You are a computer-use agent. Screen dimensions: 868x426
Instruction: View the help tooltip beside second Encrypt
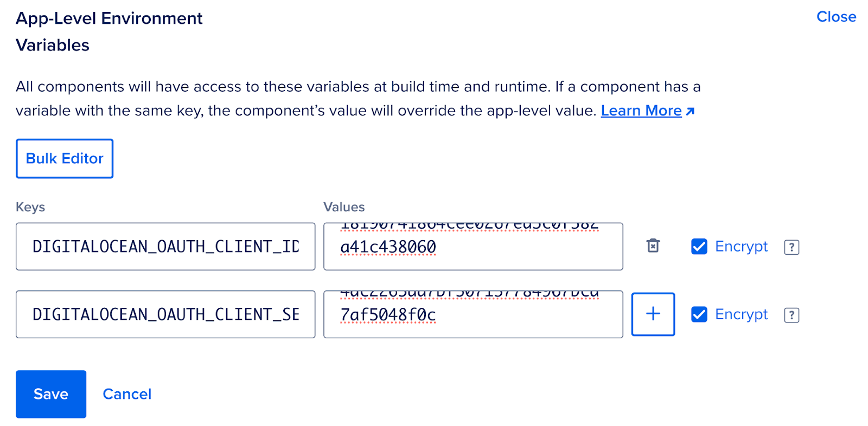point(792,314)
